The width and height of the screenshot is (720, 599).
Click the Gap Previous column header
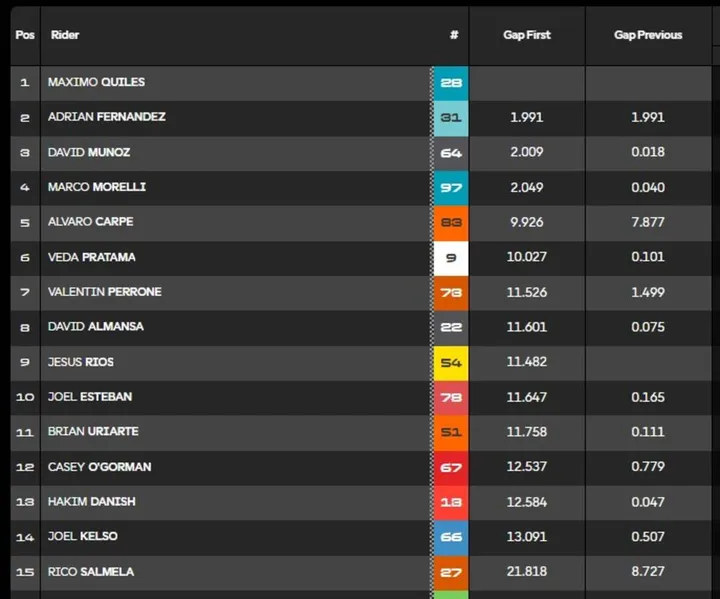(x=648, y=35)
